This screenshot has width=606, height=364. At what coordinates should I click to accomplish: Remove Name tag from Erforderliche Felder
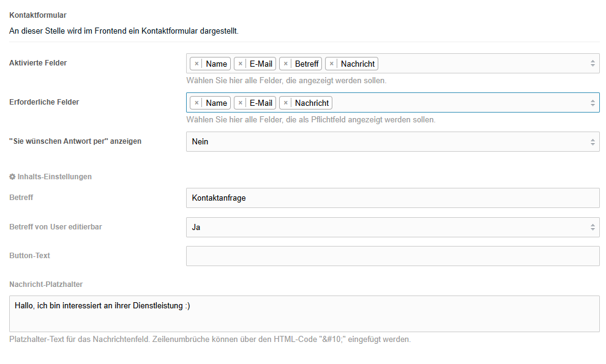point(196,103)
